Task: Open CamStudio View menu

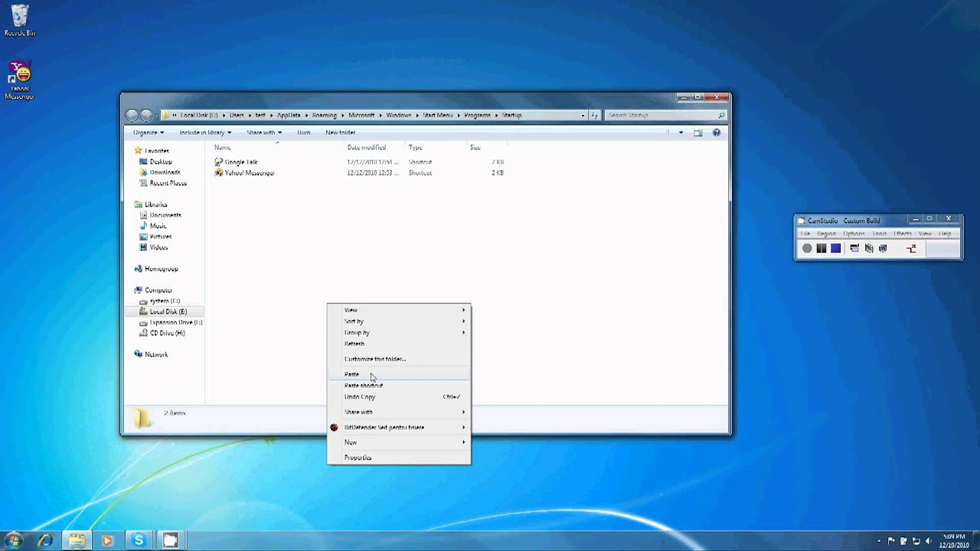Action: 925,233
